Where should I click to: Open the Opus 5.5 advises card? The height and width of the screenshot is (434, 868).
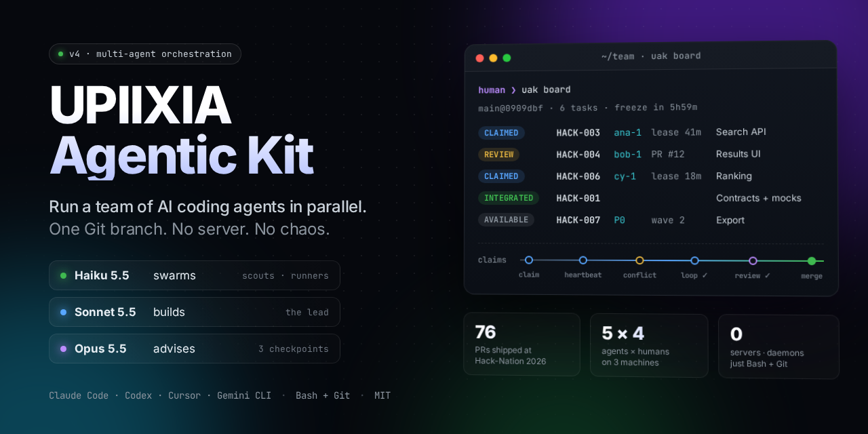[x=195, y=349]
